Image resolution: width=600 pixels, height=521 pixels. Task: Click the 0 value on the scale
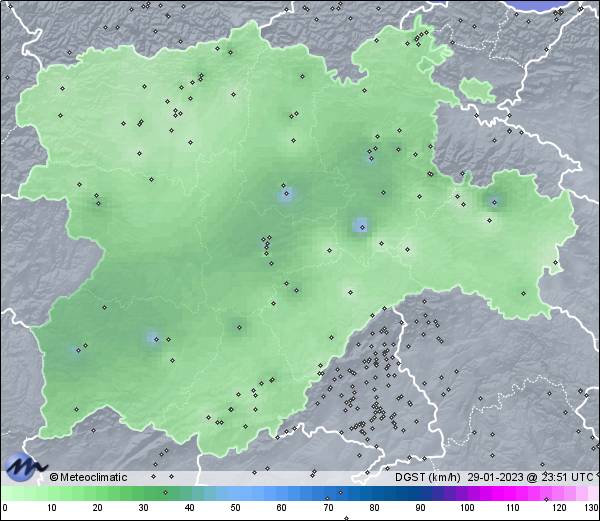(x=5, y=508)
